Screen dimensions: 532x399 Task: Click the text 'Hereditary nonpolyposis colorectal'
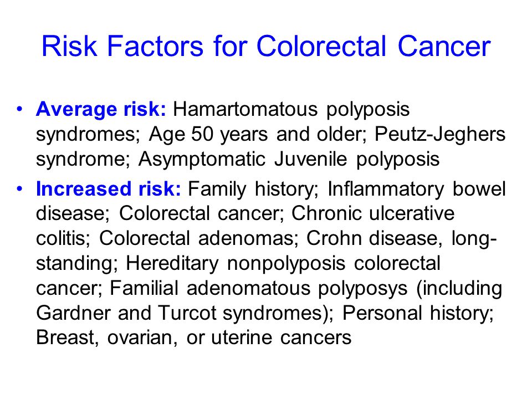(283, 264)
